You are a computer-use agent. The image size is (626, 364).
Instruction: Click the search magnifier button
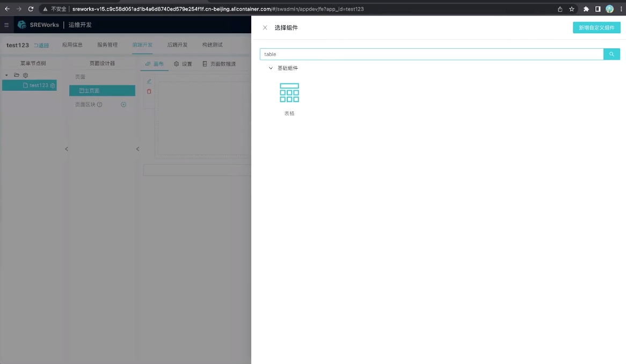point(612,54)
